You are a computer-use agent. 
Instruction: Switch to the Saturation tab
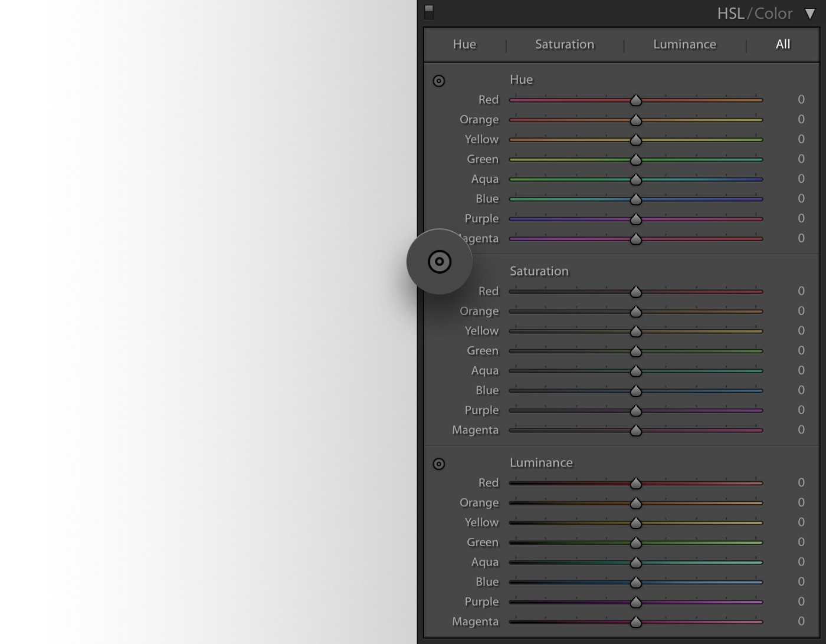[564, 44]
